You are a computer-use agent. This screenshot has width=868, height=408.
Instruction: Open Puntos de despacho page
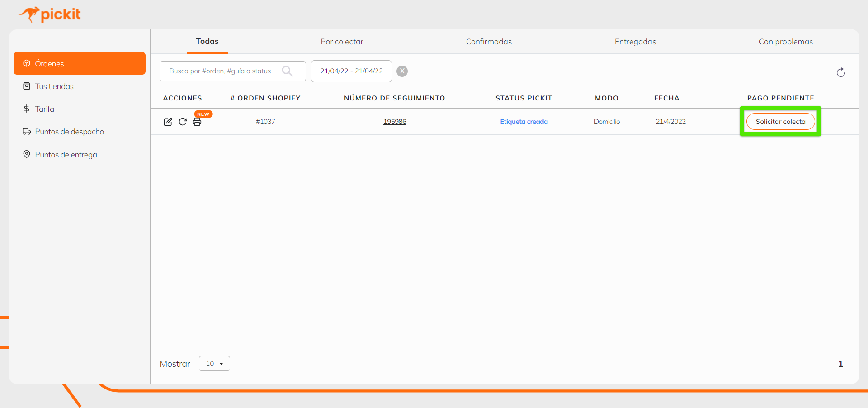pos(69,132)
